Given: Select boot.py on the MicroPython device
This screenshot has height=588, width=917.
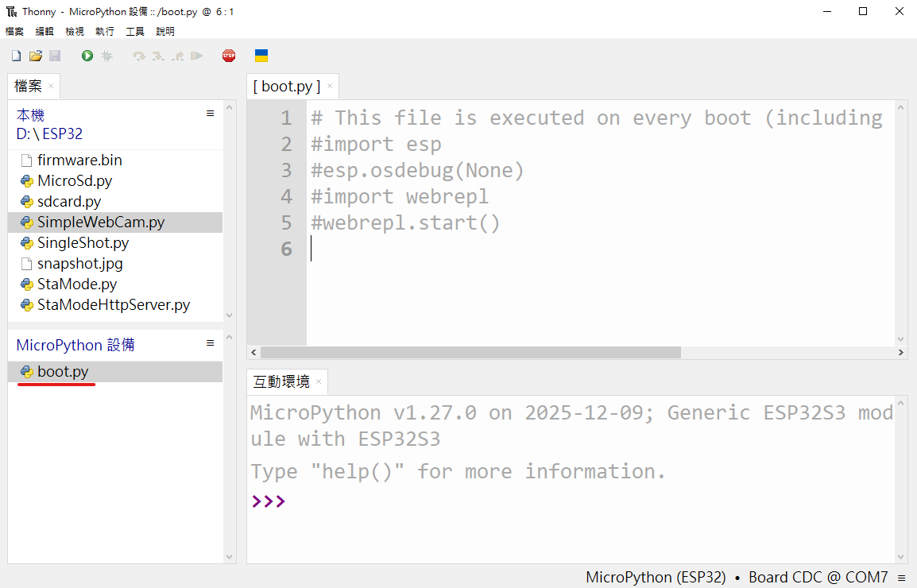Looking at the screenshot, I should [63, 372].
